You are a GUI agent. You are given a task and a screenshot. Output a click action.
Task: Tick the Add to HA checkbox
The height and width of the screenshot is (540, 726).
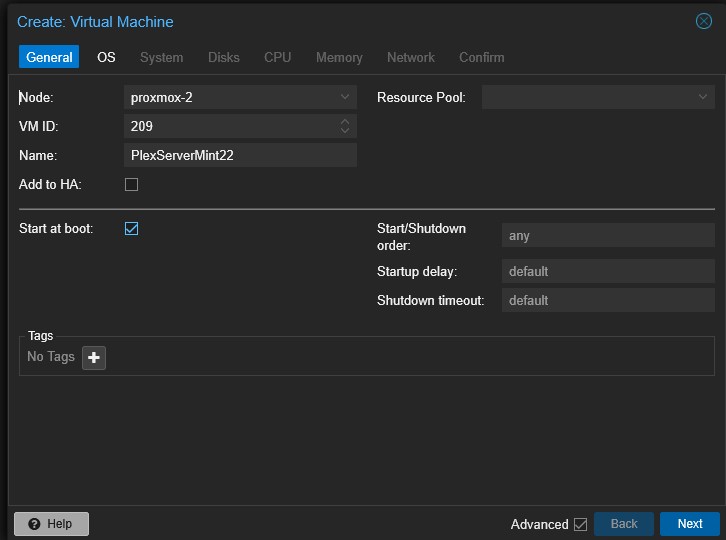[131, 184]
